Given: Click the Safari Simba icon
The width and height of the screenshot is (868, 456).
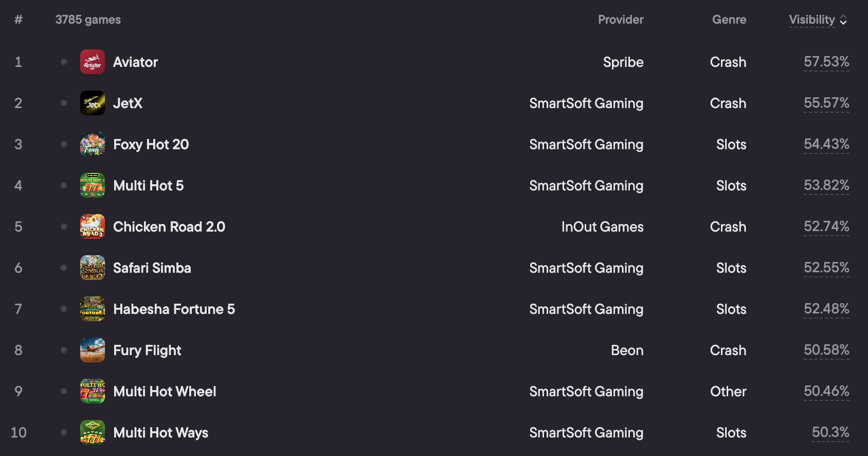Looking at the screenshot, I should (93, 268).
